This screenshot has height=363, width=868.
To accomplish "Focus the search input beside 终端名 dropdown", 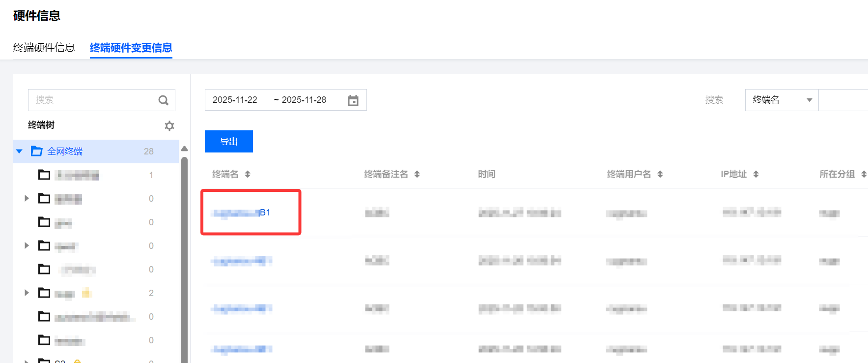I will pos(843,100).
